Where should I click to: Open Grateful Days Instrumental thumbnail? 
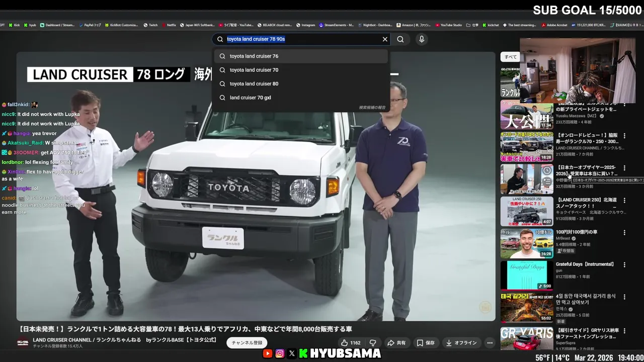click(x=527, y=276)
